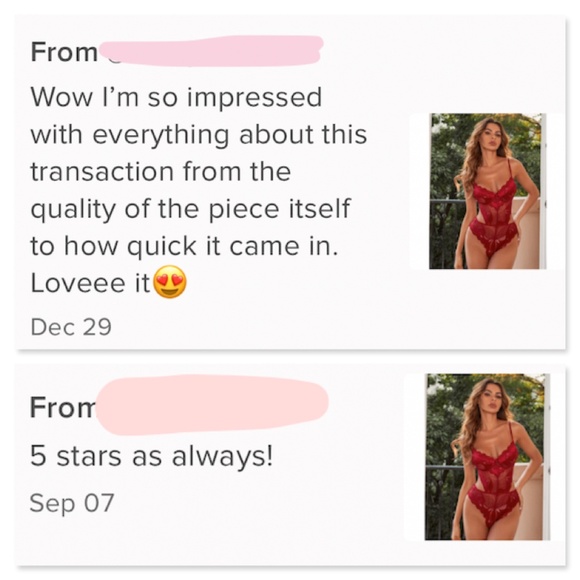This screenshot has width=580, height=580.
Task: Click the word "quality" in the top review
Action: [73, 210]
